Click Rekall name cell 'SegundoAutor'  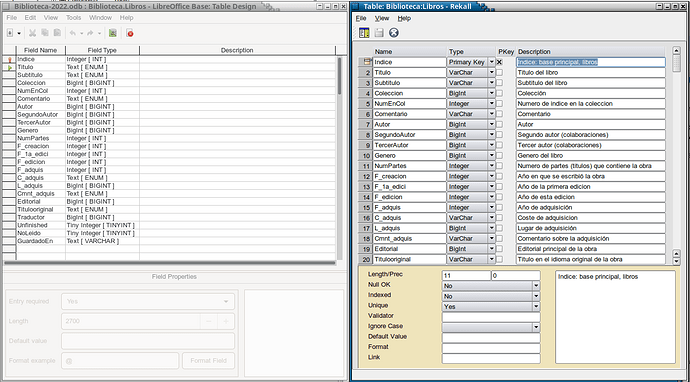(410, 135)
